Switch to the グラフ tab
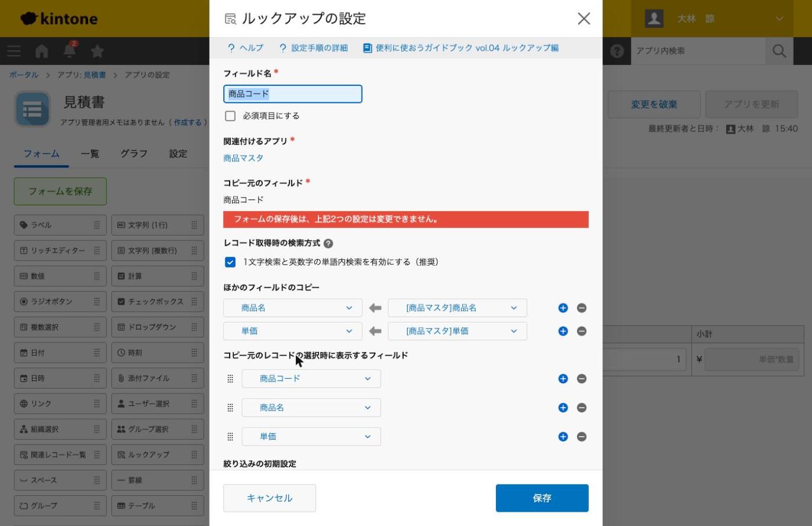 coord(134,154)
